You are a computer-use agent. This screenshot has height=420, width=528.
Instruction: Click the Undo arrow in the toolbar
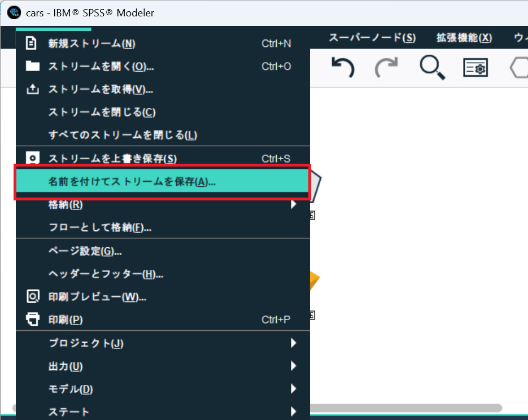coord(344,67)
